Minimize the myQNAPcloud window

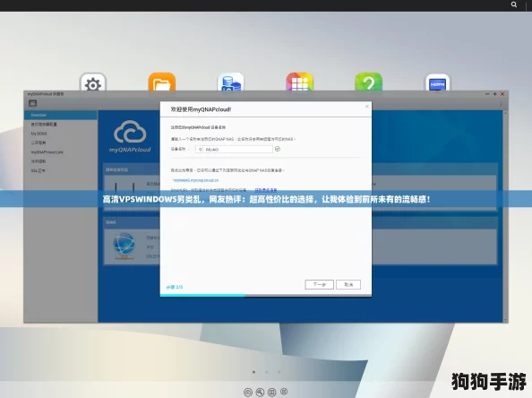point(487,94)
